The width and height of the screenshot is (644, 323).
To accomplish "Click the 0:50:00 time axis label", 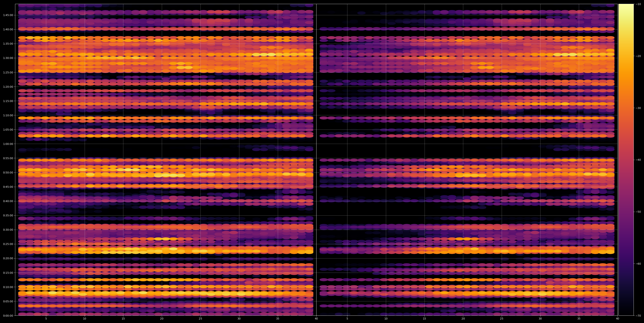I will [x=8, y=172].
